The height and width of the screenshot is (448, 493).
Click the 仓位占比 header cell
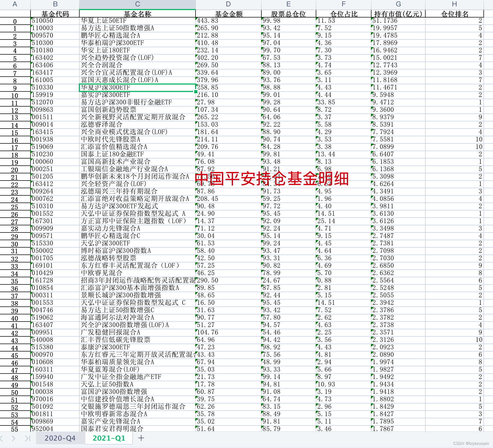(x=343, y=14)
